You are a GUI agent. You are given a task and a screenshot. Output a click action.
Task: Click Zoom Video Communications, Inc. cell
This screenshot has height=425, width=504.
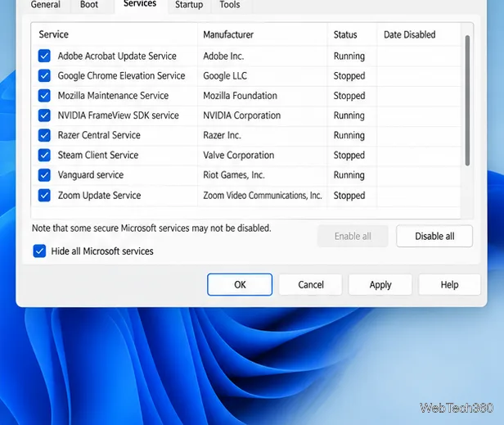click(x=263, y=195)
